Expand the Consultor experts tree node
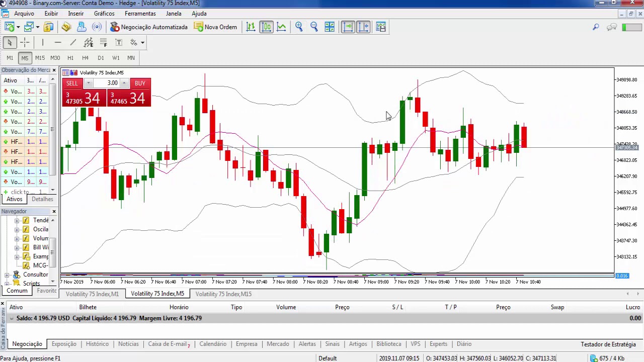 [x=7, y=275]
